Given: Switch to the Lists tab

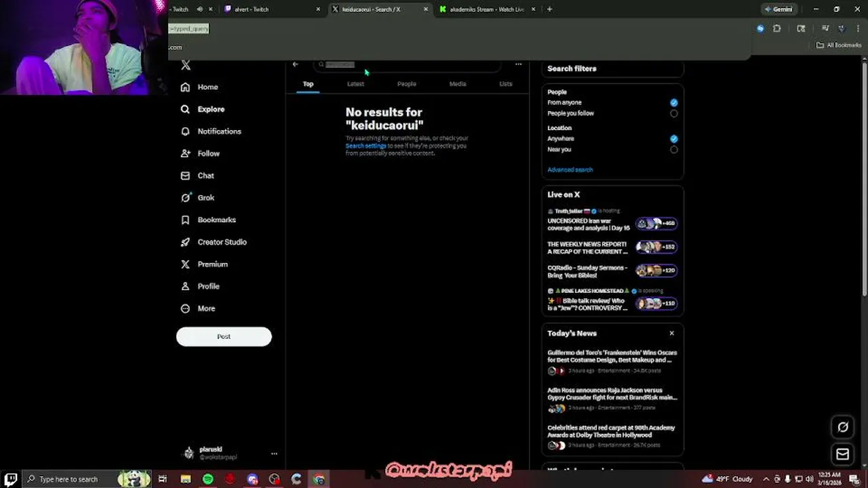Looking at the screenshot, I should [x=506, y=84].
